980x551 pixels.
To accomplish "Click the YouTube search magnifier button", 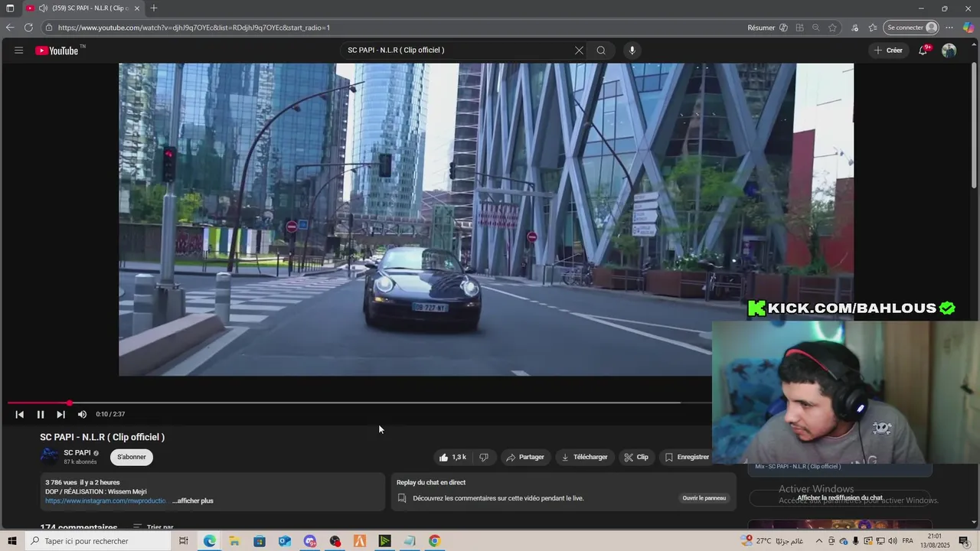I will 601,51.
